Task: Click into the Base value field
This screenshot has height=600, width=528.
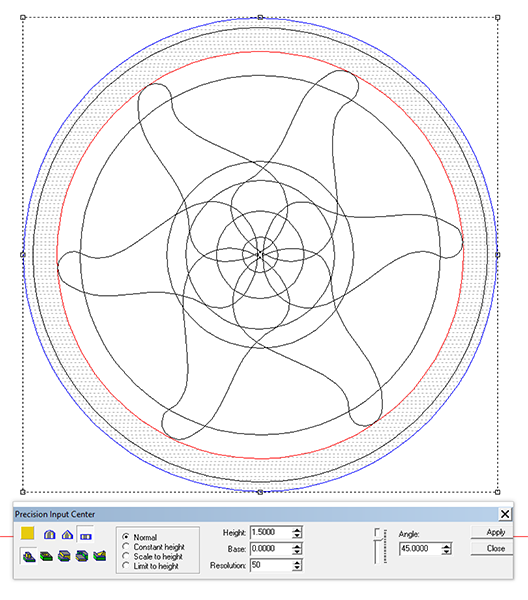Action: click(271, 549)
